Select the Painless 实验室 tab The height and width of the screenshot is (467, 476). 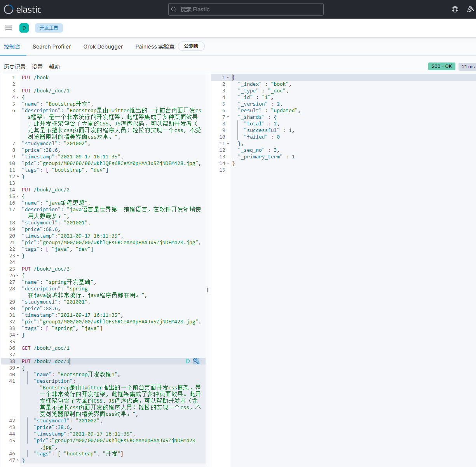(155, 47)
